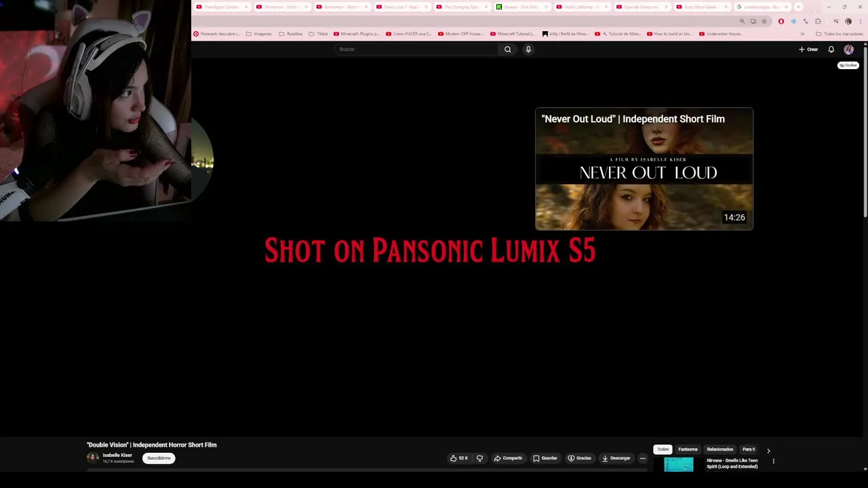Focus the Buscar search field
The width and height of the screenshot is (868, 488).
[416, 49]
